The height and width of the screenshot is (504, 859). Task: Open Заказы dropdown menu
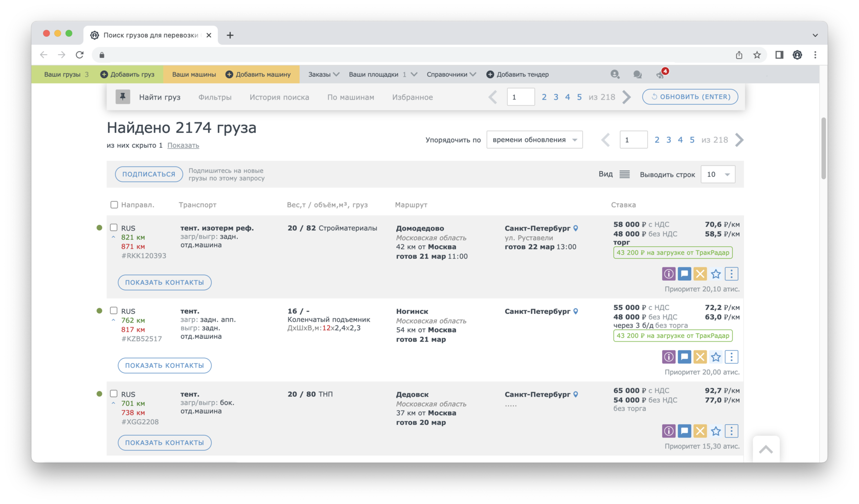324,74
